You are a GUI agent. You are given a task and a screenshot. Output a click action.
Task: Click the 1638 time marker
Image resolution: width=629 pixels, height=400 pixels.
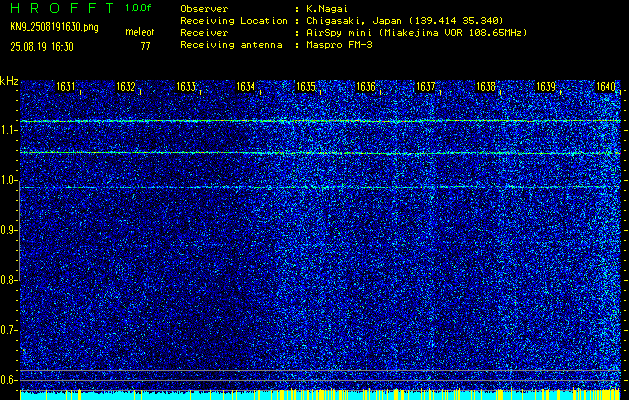(x=486, y=86)
